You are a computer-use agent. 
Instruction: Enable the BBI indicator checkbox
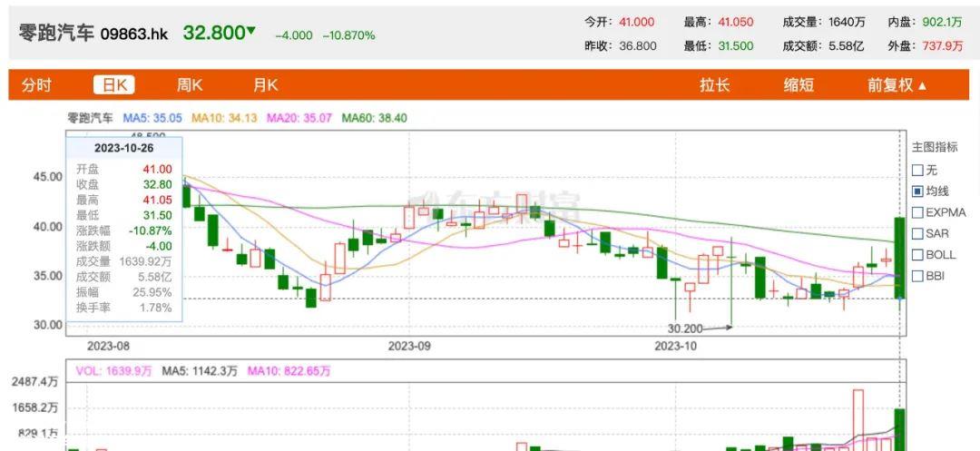pos(917,276)
